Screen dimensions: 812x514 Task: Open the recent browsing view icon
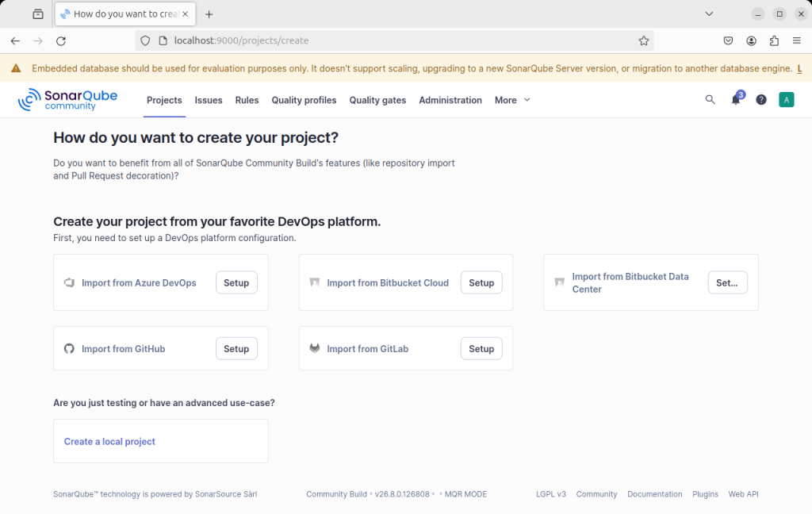tap(38, 14)
